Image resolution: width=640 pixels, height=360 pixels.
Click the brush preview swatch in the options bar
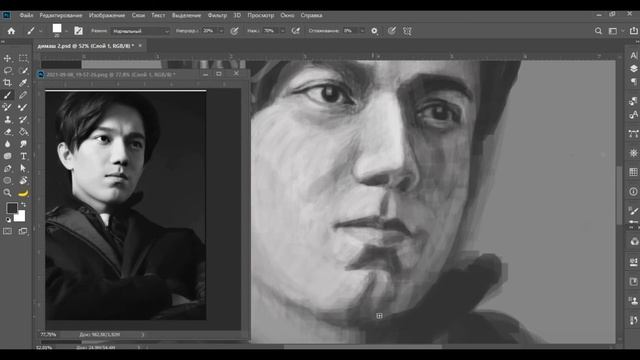(57, 29)
